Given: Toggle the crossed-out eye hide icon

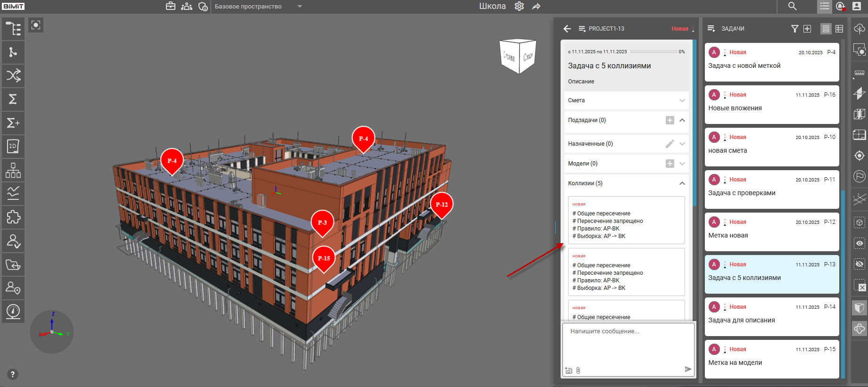Looking at the screenshot, I should 860,264.
